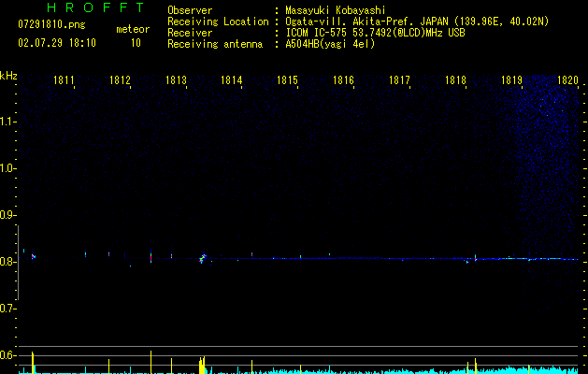The height and width of the screenshot is (374, 588).
Task: Click the 0.8 frequency axis label
Action: pyautogui.click(x=7, y=262)
